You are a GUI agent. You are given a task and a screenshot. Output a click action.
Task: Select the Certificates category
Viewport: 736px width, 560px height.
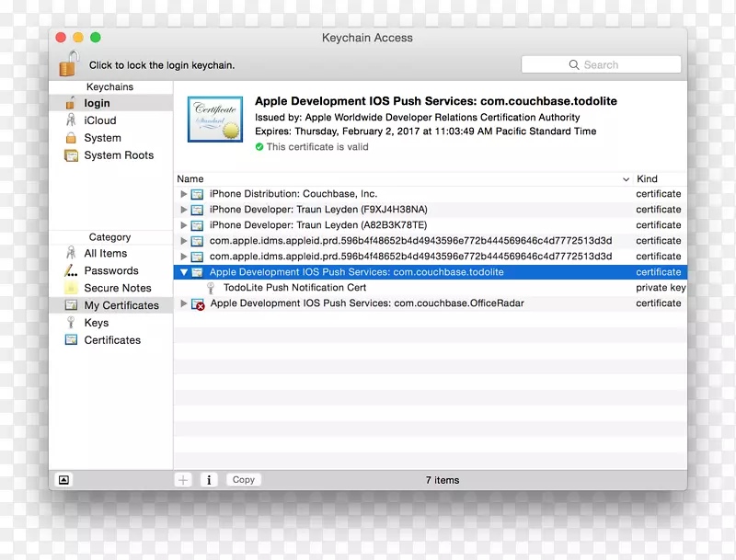pos(112,340)
